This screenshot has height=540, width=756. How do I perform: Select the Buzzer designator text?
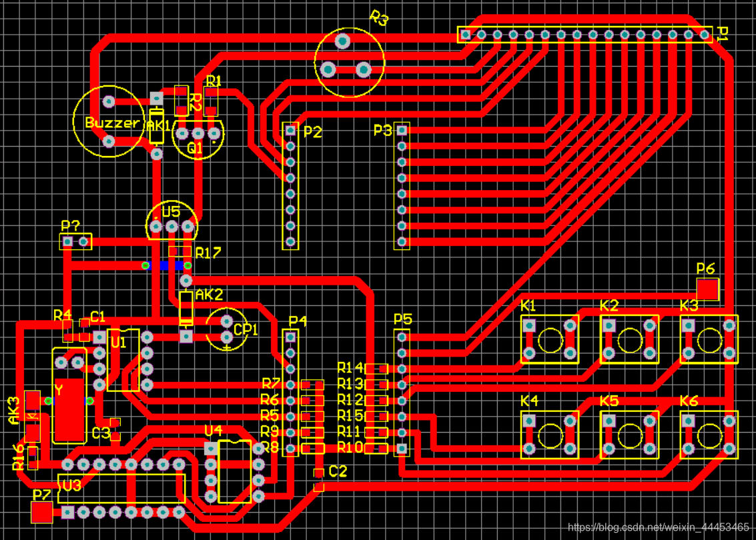tap(112, 123)
